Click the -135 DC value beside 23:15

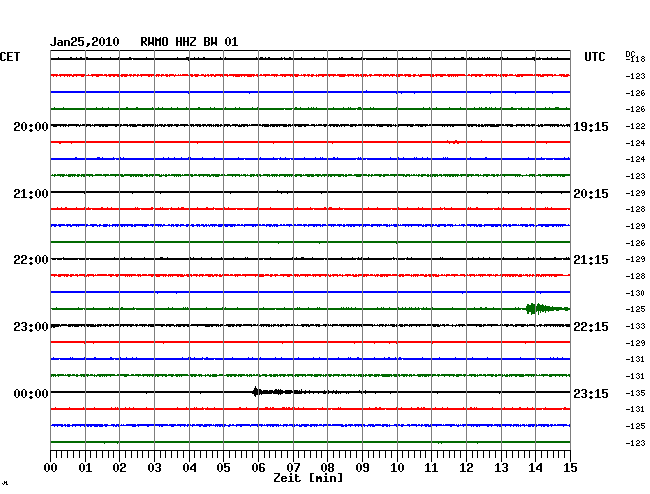635,393
